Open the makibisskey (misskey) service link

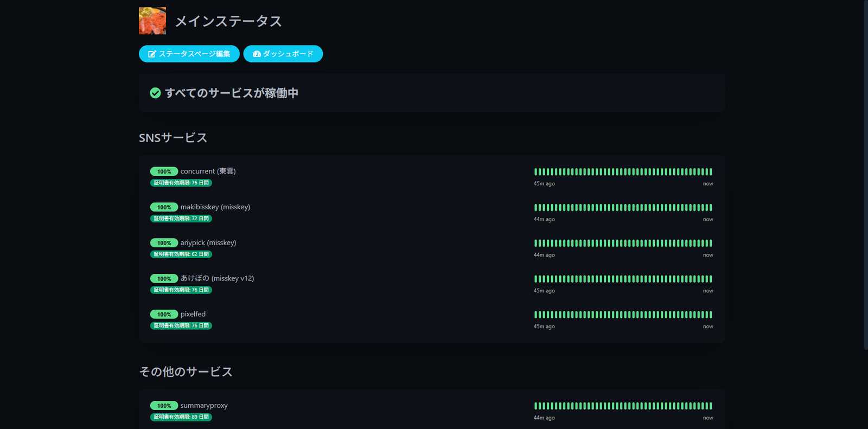tap(215, 207)
